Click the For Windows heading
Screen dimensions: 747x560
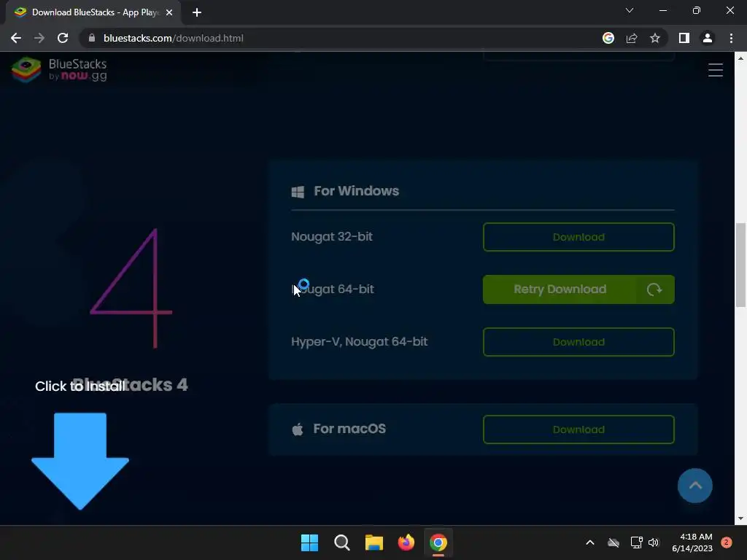[356, 191]
